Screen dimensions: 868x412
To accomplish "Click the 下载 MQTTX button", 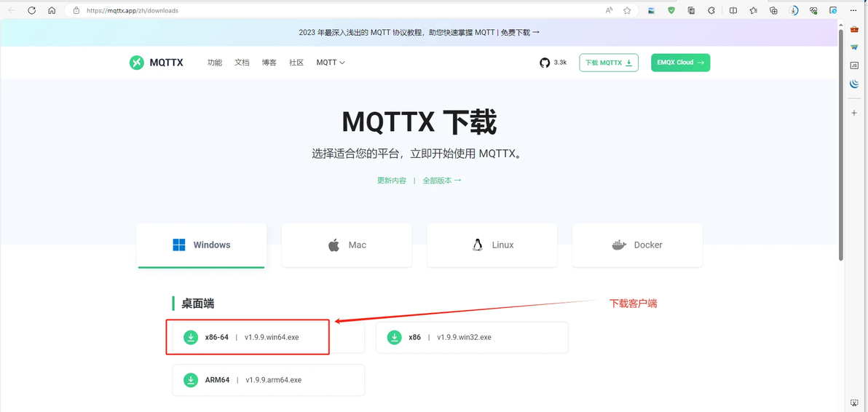I will point(608,63).
